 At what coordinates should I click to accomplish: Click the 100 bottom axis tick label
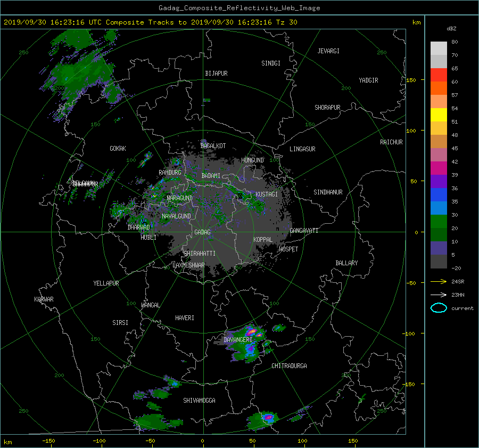coord(302,441)
